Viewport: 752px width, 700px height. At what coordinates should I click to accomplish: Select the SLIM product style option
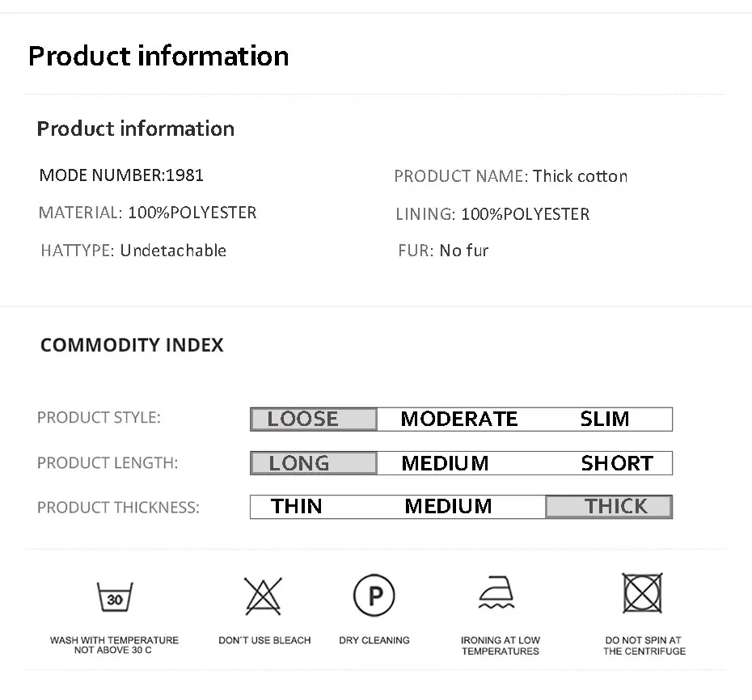(x=604, y=419)
